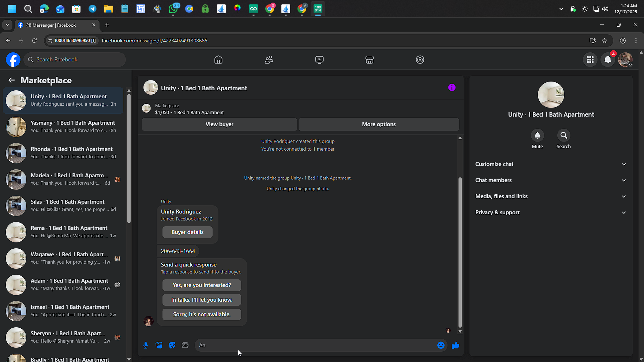Send a thumbs up like

click(x=456, y=345)
